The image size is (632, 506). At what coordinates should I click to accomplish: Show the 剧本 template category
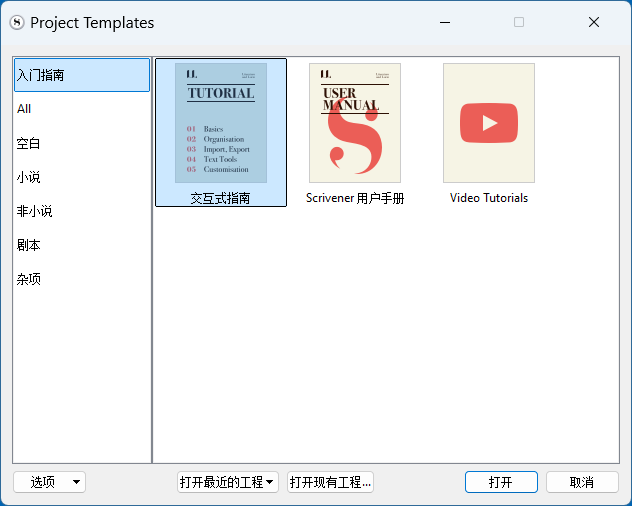pos(82,245)
